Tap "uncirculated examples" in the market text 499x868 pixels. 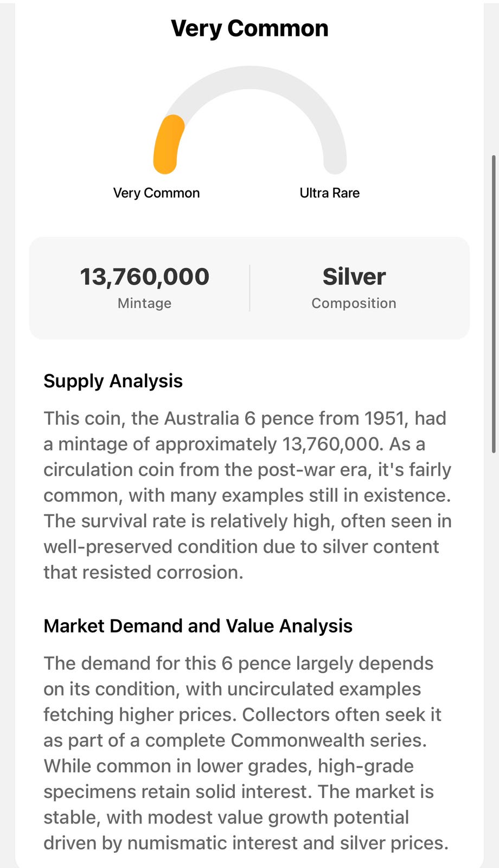324,689
